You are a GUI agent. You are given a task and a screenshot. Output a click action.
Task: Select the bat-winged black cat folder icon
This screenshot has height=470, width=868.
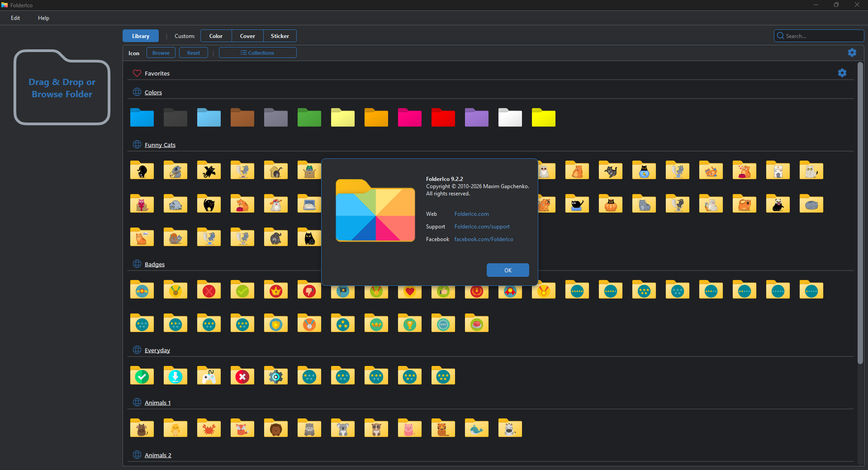(x=209, y=170)
